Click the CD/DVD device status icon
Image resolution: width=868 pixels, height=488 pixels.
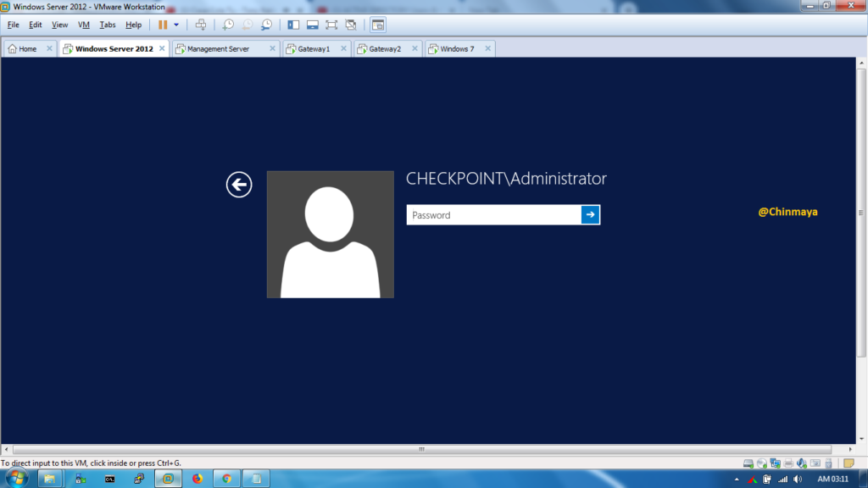pyautogui.click(x=762, y=463)
